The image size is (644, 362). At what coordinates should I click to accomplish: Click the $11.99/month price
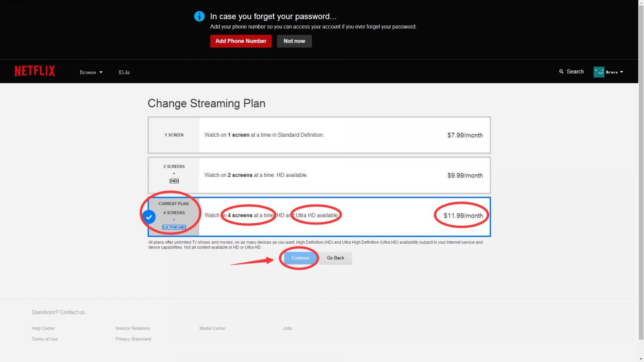[x=463, y=216]
